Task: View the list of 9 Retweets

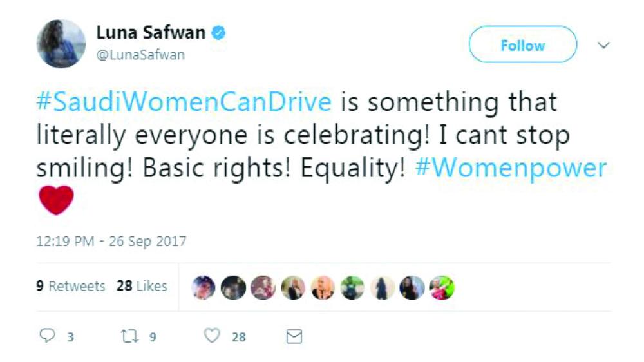Action: click(70, 286)
